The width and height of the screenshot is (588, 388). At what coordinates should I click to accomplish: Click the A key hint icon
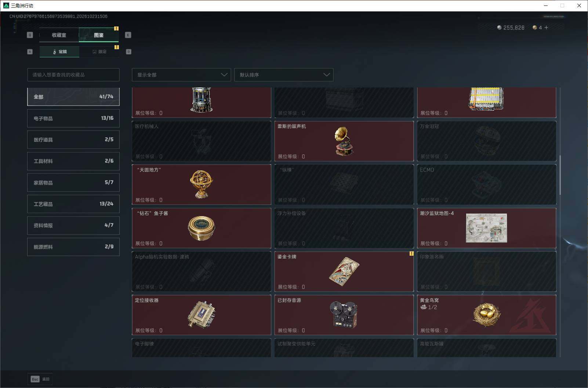click(x=30, y=52)
